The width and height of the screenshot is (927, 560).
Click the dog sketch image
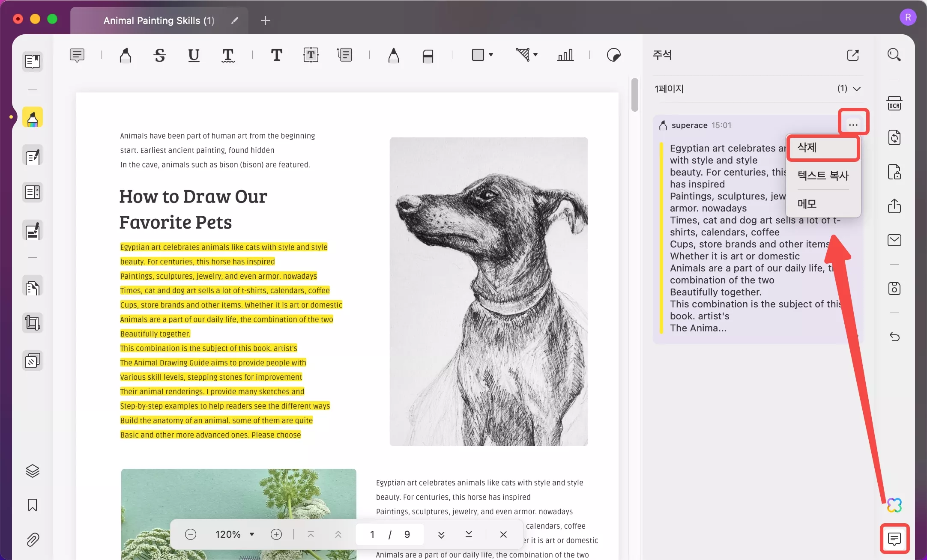click(488, 292)
